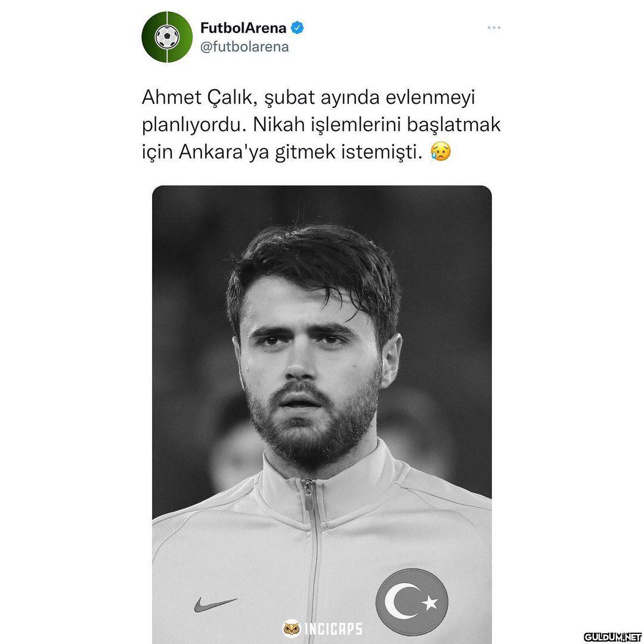The width and height of the screenshot is (644, 644).
Task: Click the Nike swoosh logo on jacket
Action: click(215, 604)
